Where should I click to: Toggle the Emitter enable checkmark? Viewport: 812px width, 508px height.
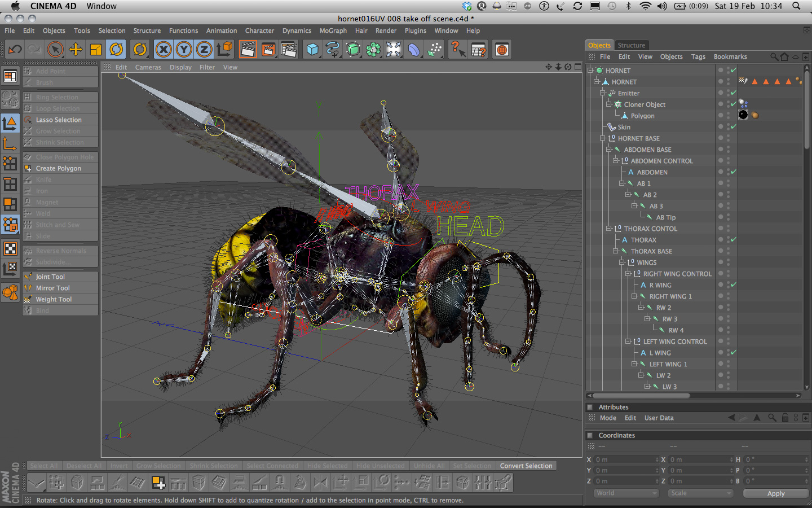tap(733, 93)
